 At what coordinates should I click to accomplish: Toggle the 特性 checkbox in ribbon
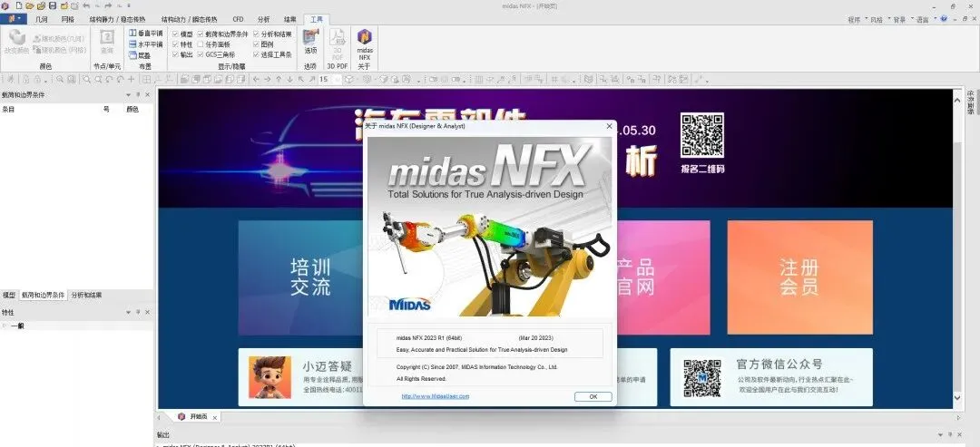pyautogui.click(x=175, y=44)
